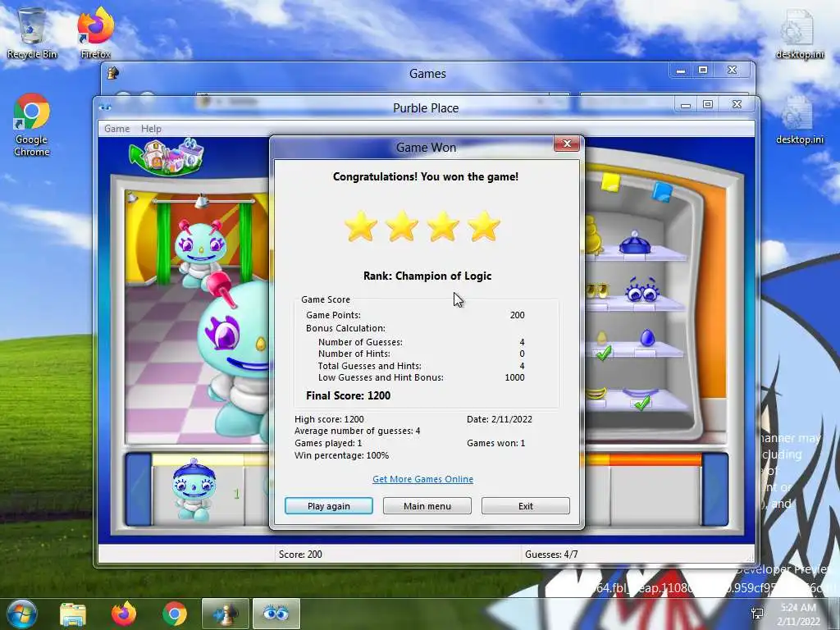Open the Recycle Bin desktop icon

32,33
